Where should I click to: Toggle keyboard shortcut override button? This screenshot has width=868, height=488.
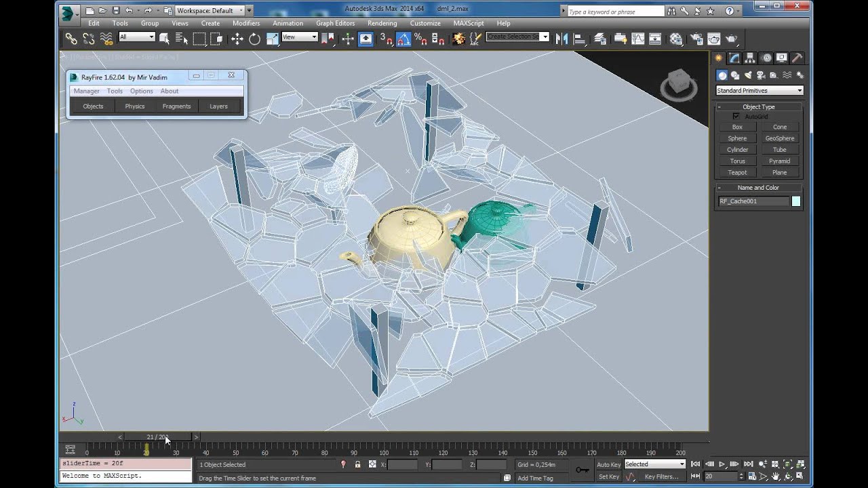pos(366,39)
